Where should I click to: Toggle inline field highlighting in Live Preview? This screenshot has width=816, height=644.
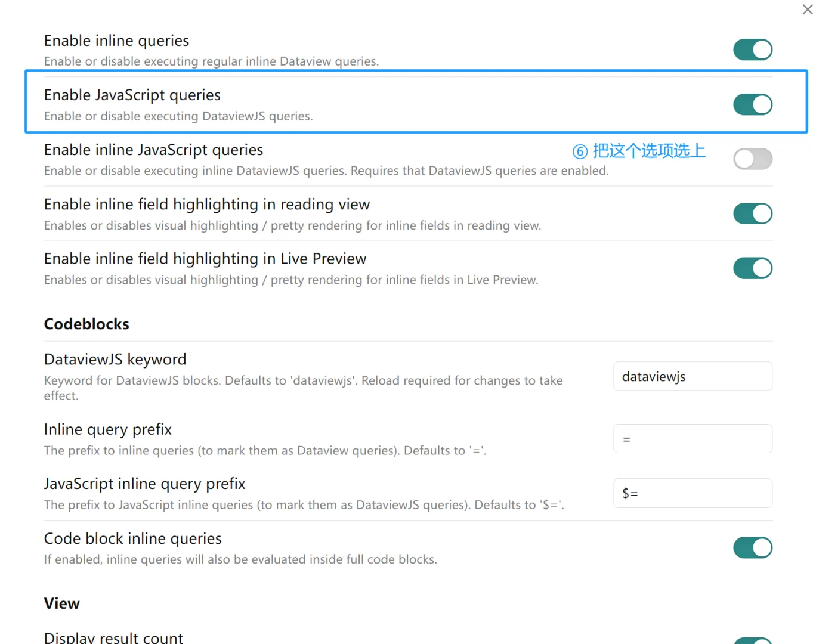pos(753,268)
